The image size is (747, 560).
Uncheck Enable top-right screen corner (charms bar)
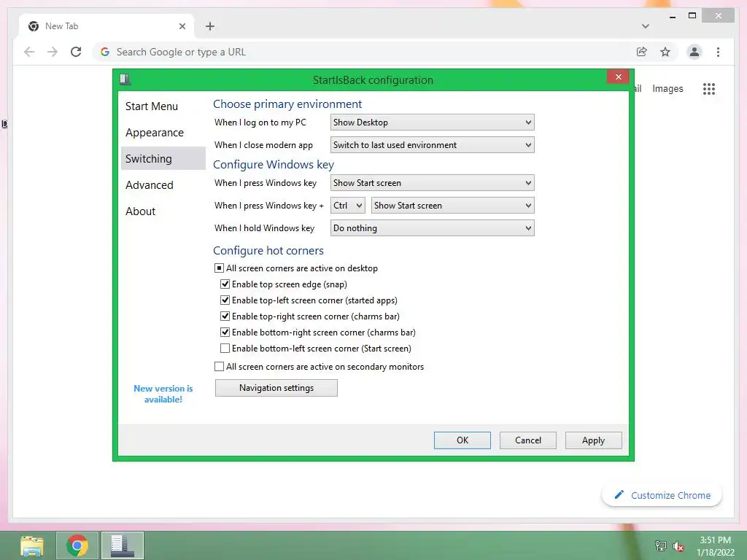(x=225, y=316)
